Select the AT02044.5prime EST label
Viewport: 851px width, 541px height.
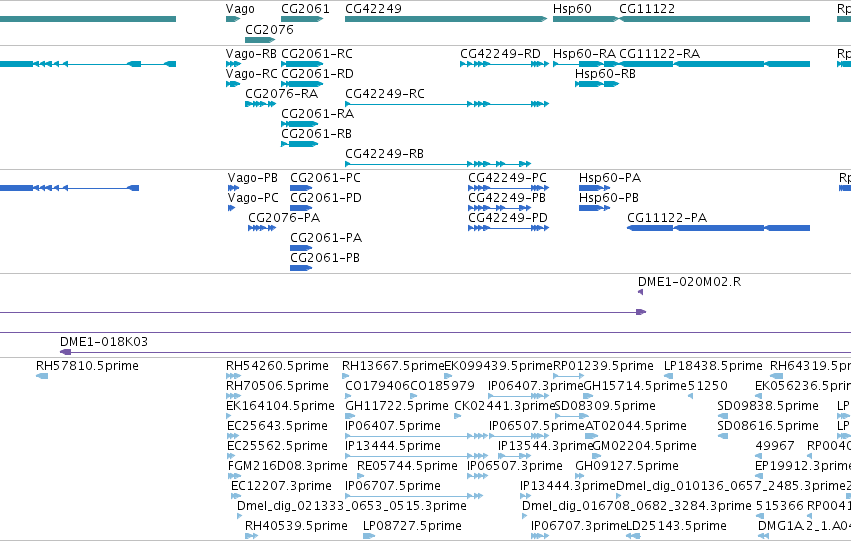[x=636, y=427]
